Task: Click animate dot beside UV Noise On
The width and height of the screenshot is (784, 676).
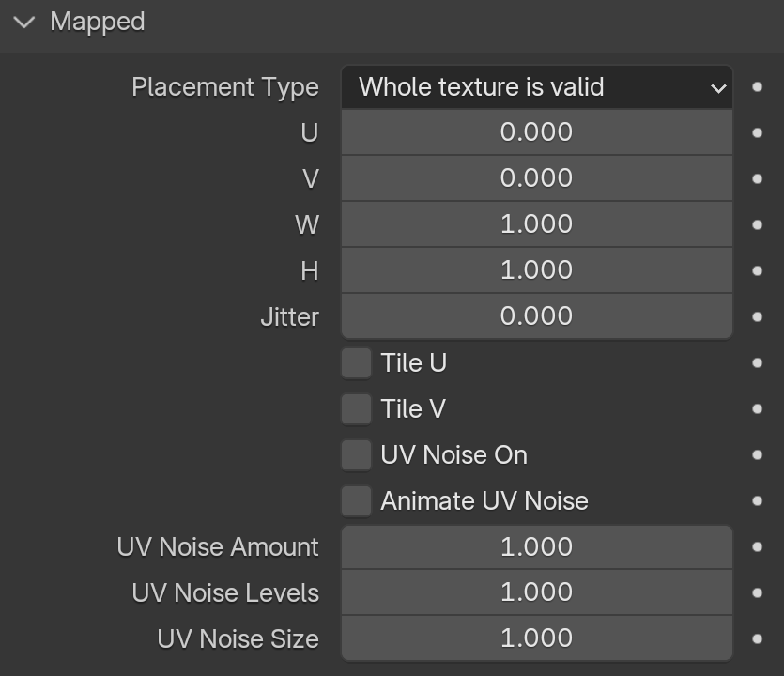Action: point(757,455)
